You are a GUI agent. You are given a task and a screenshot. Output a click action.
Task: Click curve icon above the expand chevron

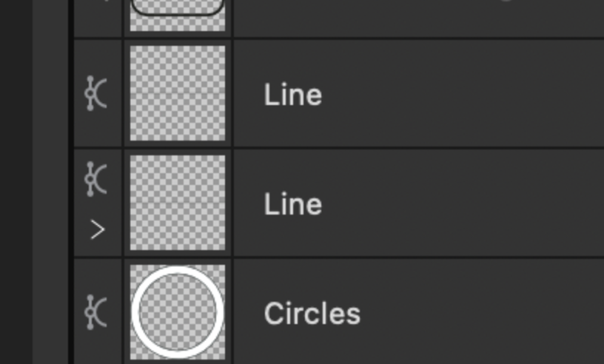(x=95, y=179)
